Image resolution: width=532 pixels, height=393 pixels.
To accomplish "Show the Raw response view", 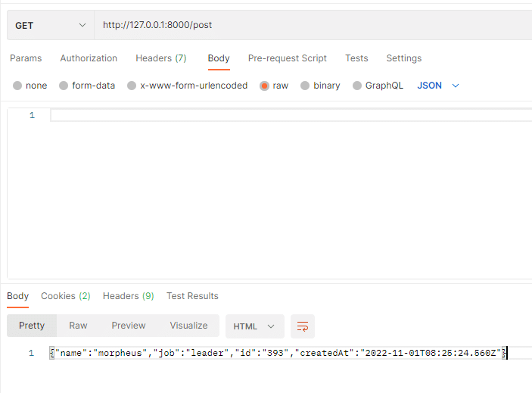I will [78, 326].
